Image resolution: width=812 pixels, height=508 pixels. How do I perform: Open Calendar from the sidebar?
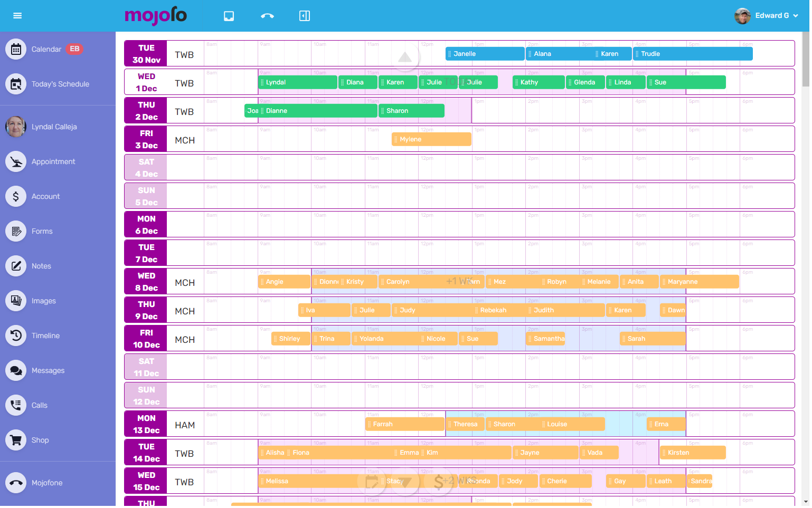(16, 49)
